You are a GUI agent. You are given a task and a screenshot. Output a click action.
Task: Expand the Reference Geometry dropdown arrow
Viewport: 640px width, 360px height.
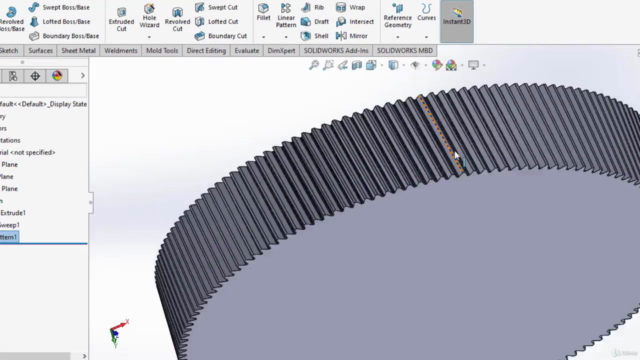[x=398, y=37]
